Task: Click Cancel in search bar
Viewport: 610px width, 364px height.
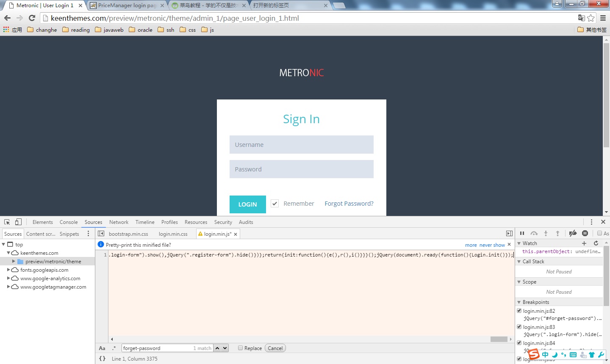Action: point(275,348)
